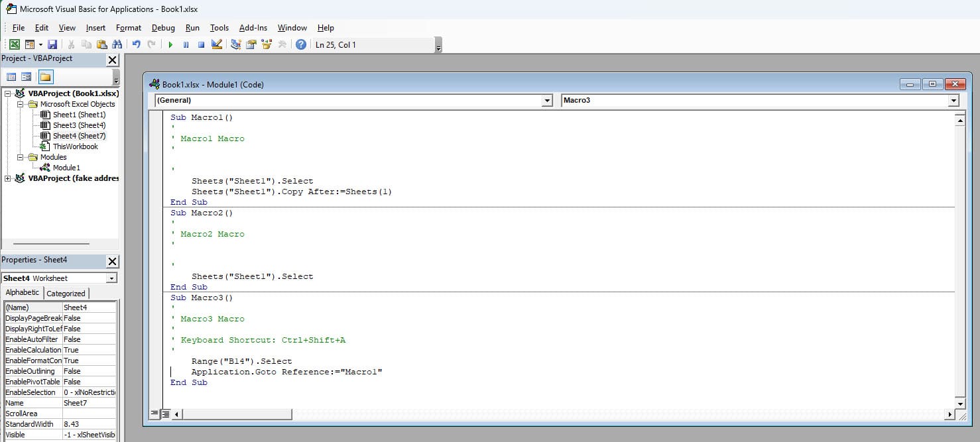Select Module1 in project tree
This screenshot has width=980, height=442.
pos(66,168)
